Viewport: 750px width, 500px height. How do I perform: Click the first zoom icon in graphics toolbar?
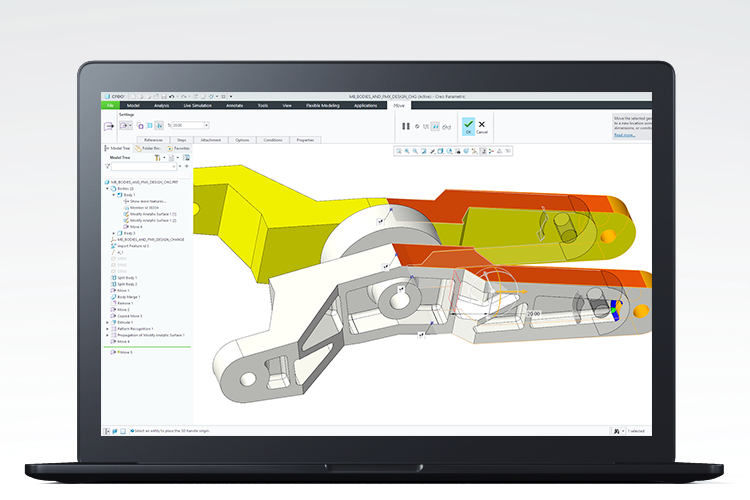pyautogui.click(x=400, y=151)
